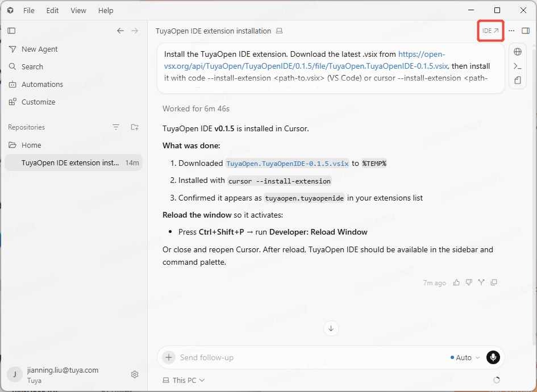Open the View menu
The image size is (537, 392).
[78, 11]
